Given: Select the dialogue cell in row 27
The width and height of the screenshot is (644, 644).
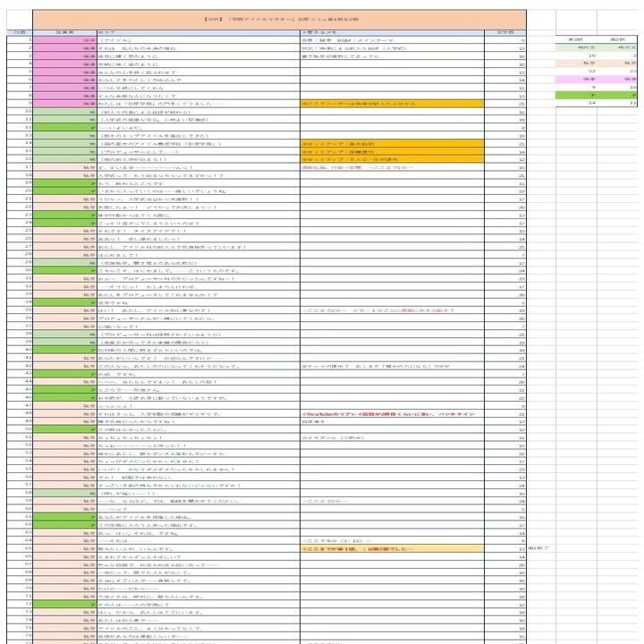Looking at the screenshot, I should click(x=199, y=247).
